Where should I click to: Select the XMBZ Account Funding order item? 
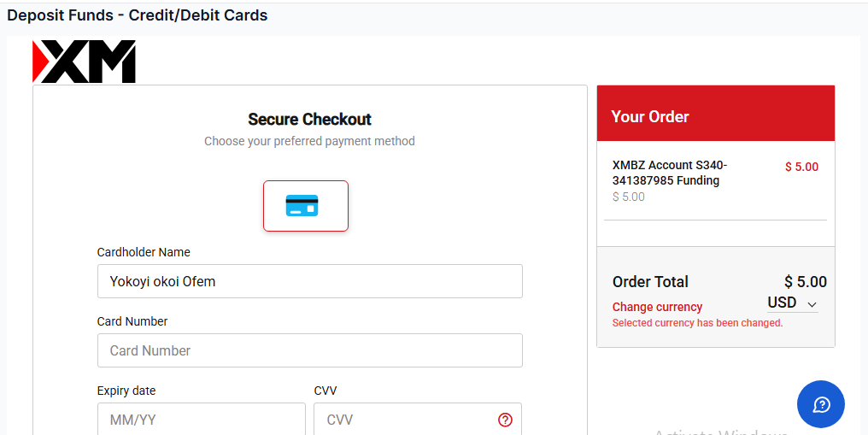pos(670,173)
